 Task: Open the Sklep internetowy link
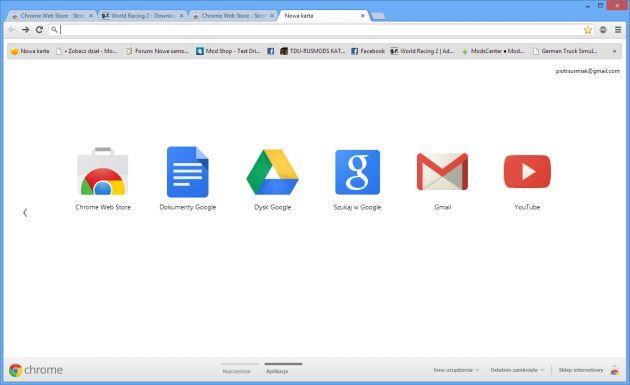[x=581, y=370]
